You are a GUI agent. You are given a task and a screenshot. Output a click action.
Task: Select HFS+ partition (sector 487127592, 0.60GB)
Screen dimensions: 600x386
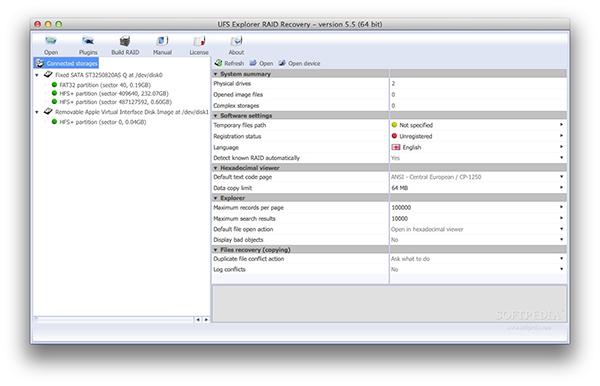pos(116,102)
